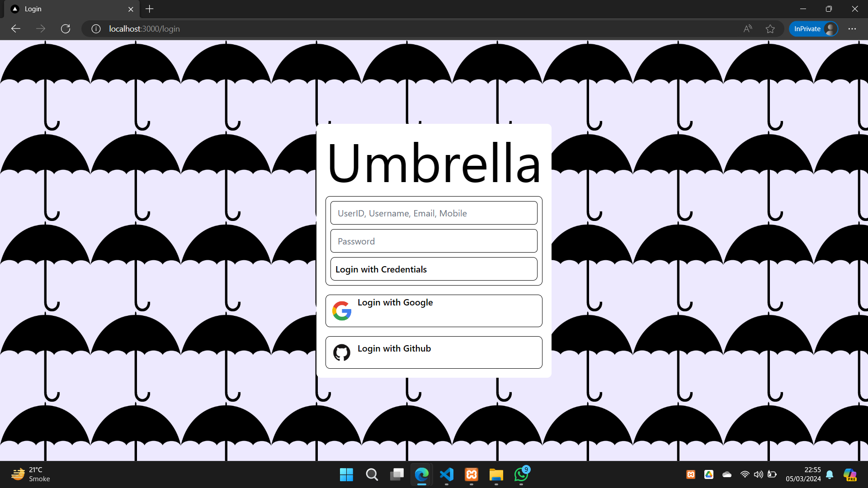Click the Google logo icon
The image size is (868, 488).
pyautogui.click(x=342, y=311)
